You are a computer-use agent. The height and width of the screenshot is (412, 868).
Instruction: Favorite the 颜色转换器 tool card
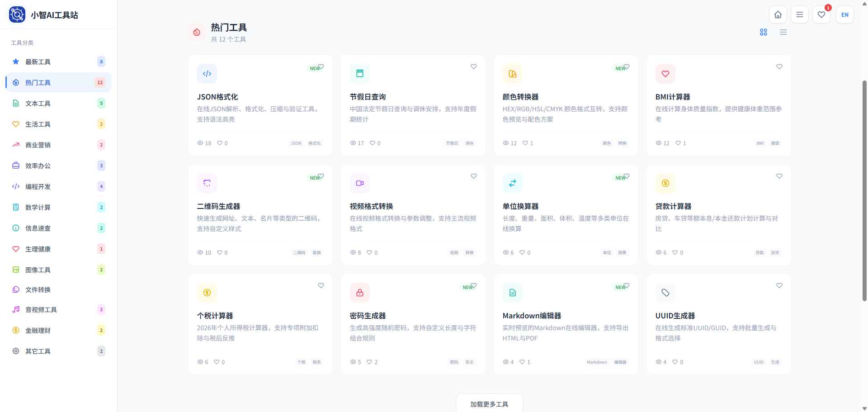(627, 66)
